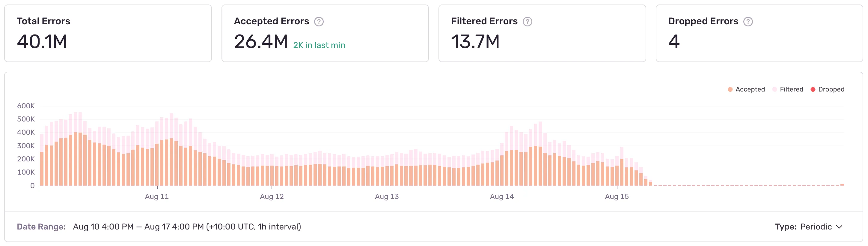Click the Accepted legend color dot
Screen dimensions: 868x246
[x=730, y=89]
